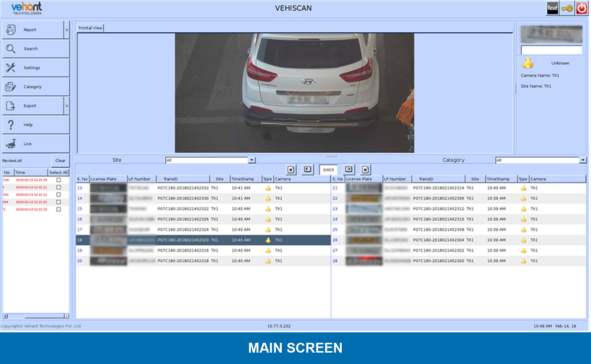Image resolution: width=591 pixels, height=364 pixels.
Task: Click type icon in row 15
Action: pyautogui.click(x=268, y=209)
